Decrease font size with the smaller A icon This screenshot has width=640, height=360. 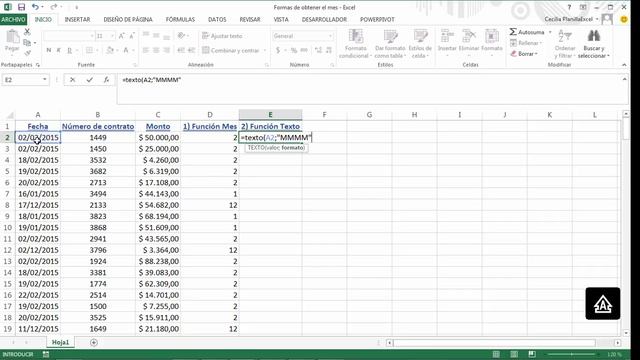[x=131, y=36]
